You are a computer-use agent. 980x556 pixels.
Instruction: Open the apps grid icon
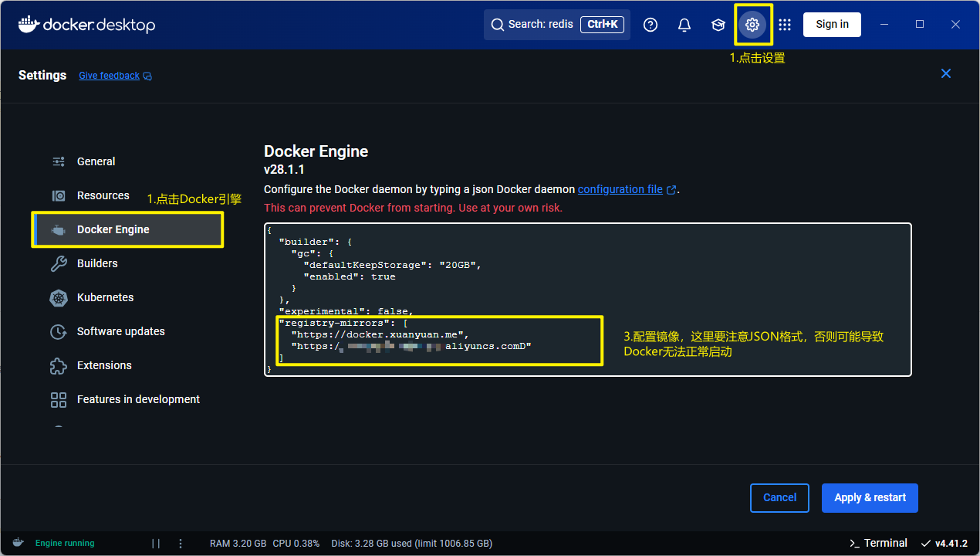[x=785, y=25]
